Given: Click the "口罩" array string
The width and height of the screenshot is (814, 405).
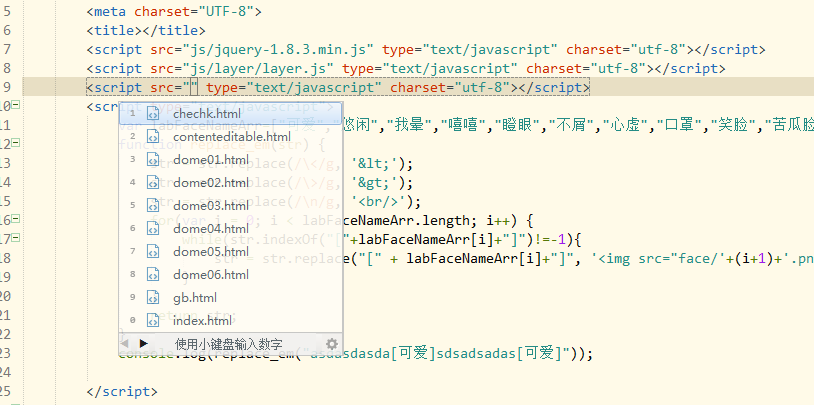Looking at the screenshot, I should click(x=680, y=125).
